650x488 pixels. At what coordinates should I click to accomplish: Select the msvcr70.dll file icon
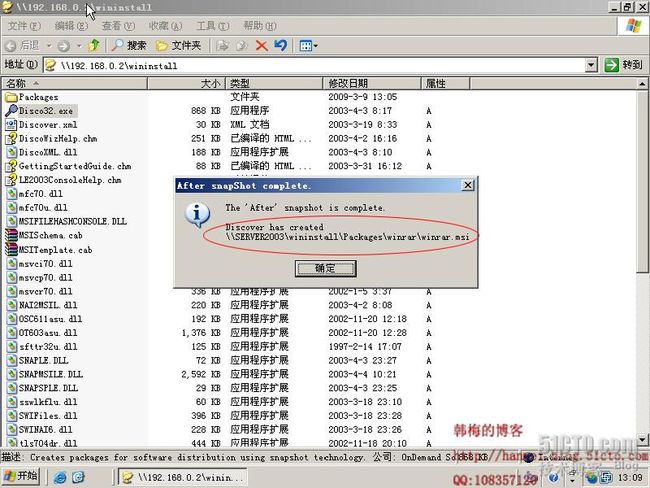click(11, 291)
